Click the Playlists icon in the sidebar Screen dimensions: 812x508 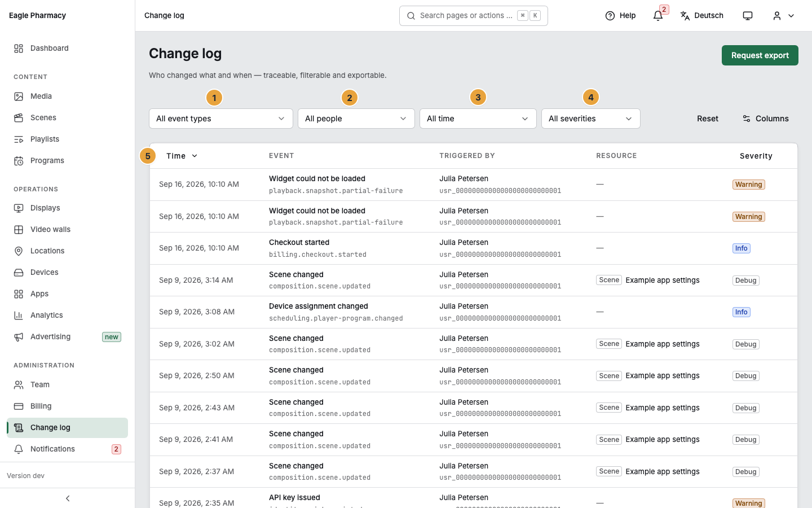(19, 139)
